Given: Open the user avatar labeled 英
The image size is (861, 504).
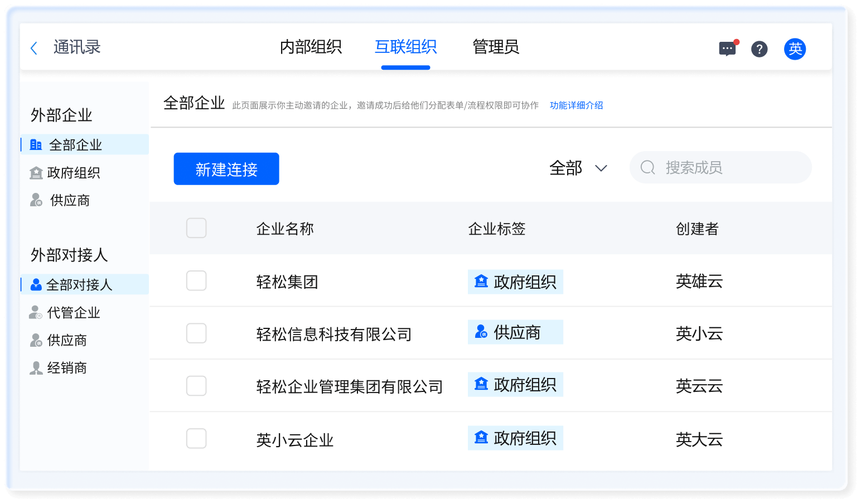Looking at the screenshot, I should [795, 49].
